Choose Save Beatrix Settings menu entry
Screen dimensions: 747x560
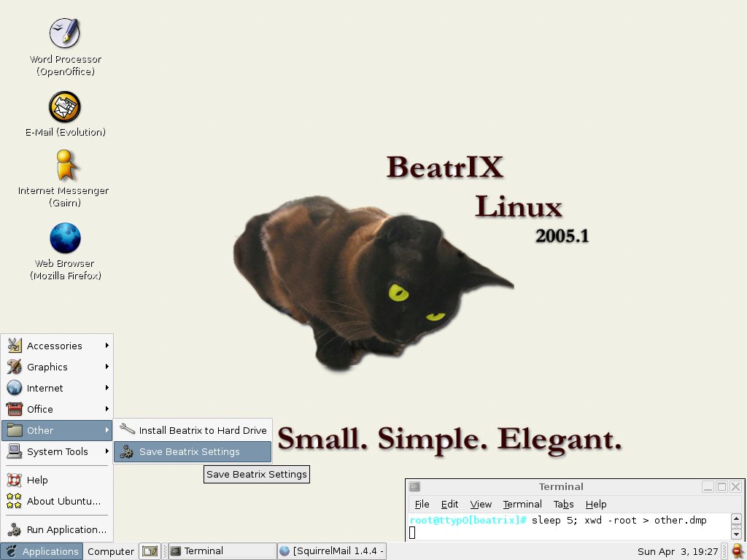[193, 451]
